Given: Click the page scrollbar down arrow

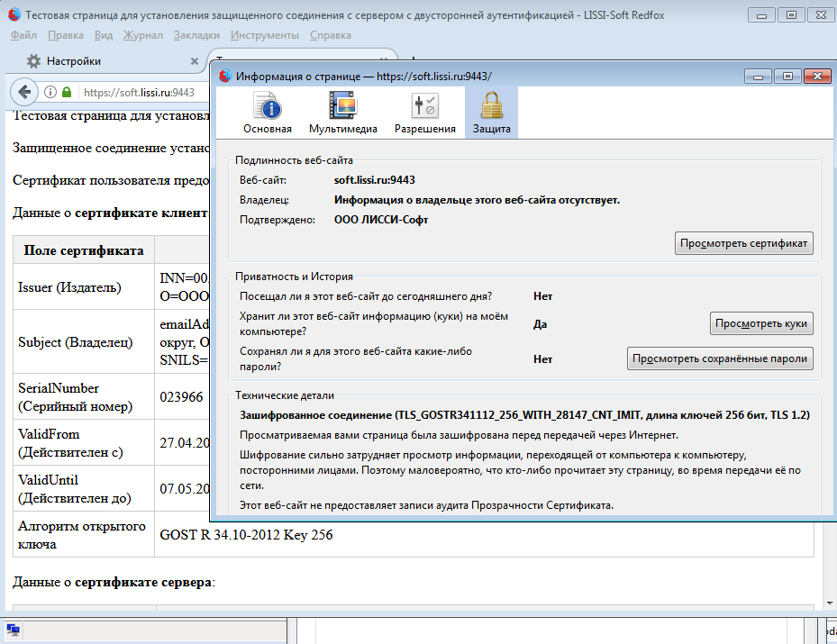Looking at the screenshot, I should point(830,604).
